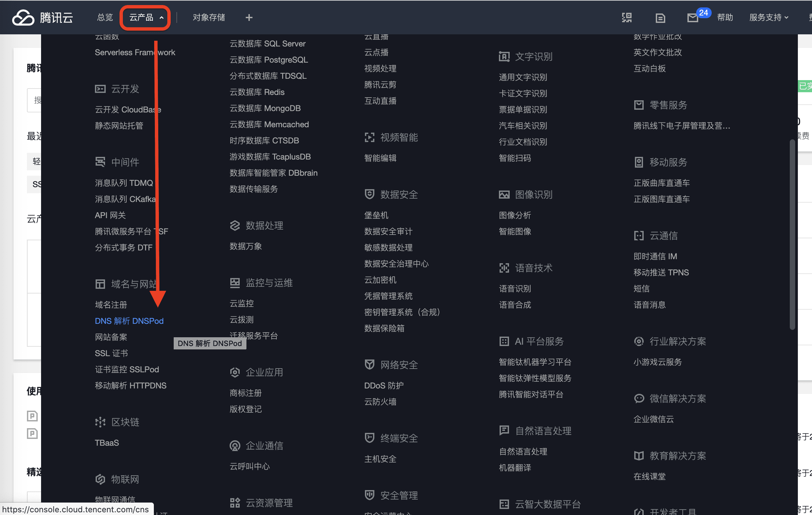Open 云监控 product link
812x515 pixels.
(241, 304)
